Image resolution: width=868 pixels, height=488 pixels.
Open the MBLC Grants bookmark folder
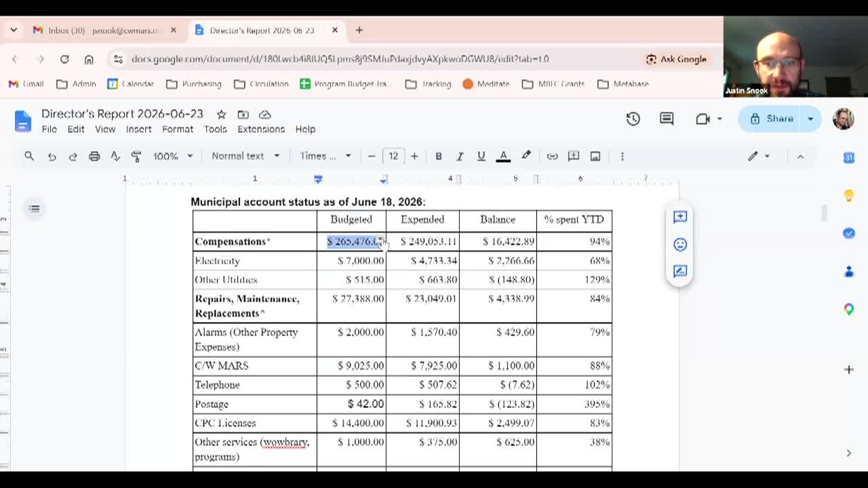553,84
